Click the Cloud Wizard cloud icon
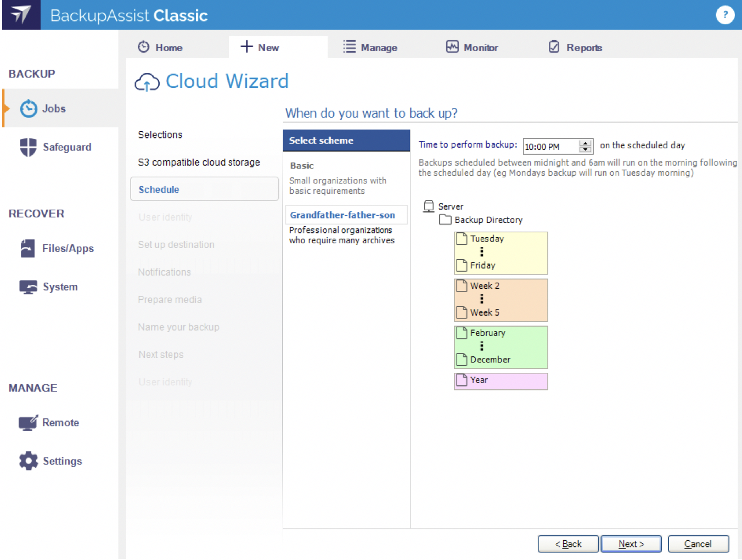742x560 pixels. pyautogui.click(x=147, y=82)
